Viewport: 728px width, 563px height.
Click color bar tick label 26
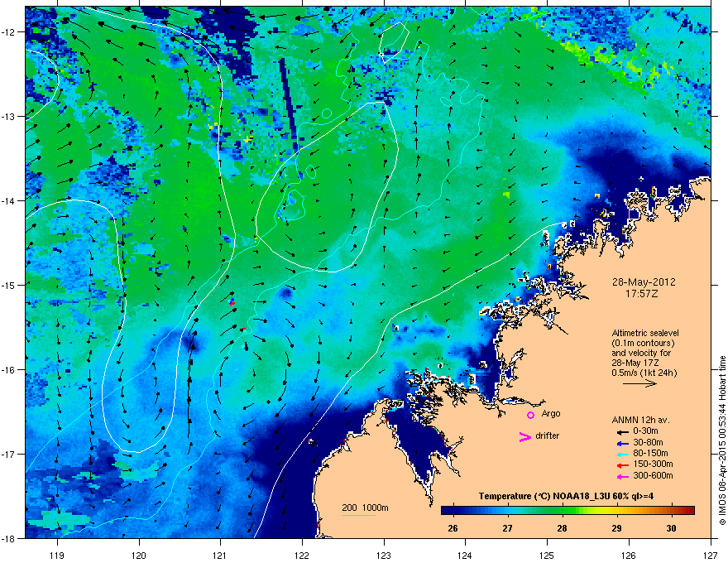click(453, 528)
